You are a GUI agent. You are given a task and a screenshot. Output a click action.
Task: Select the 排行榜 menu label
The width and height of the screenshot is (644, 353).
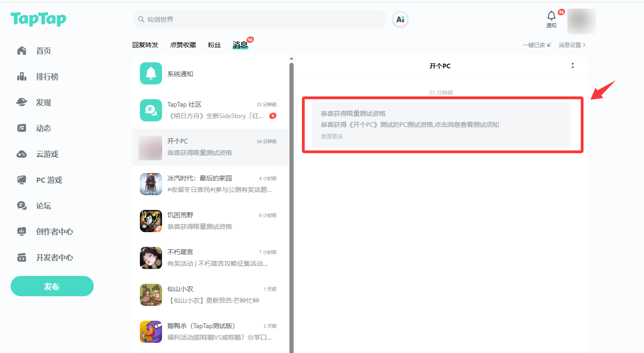point(48,77)
